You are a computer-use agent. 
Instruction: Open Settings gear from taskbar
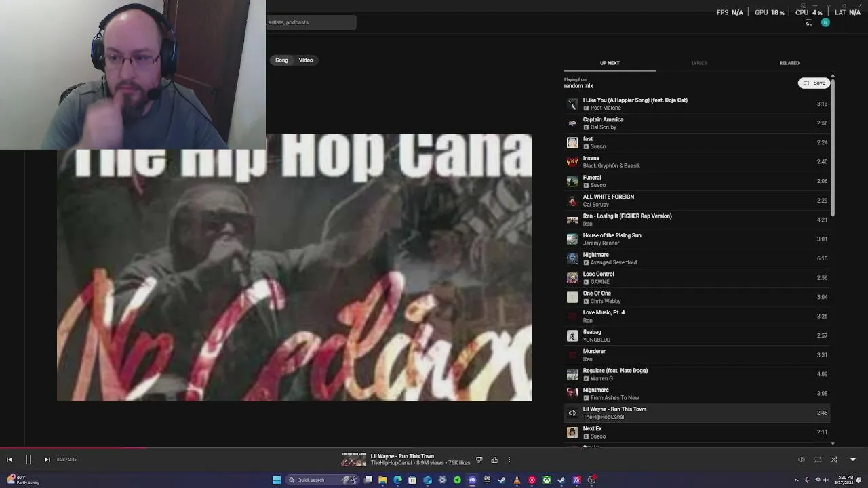[x=442, y=480]
